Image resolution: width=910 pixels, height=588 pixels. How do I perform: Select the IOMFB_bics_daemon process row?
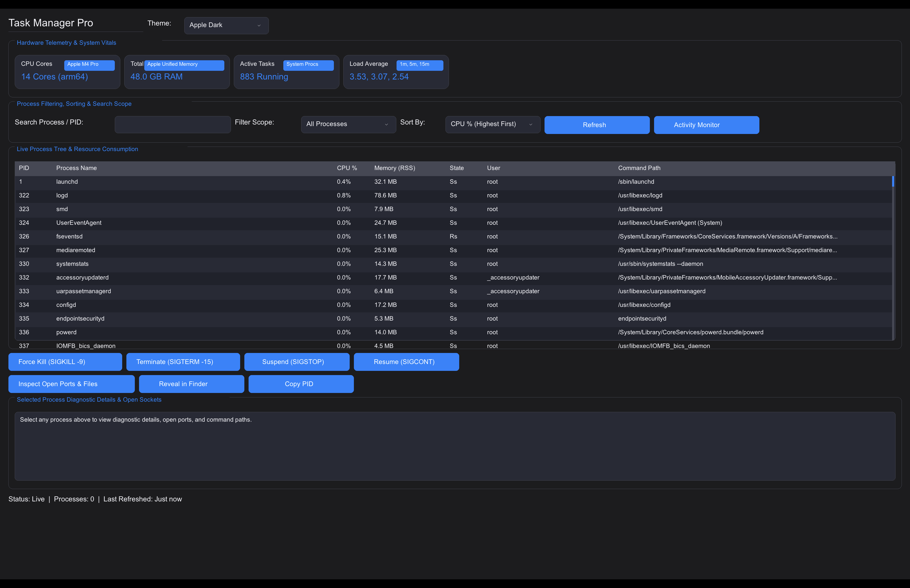click(x=453, y=346)
